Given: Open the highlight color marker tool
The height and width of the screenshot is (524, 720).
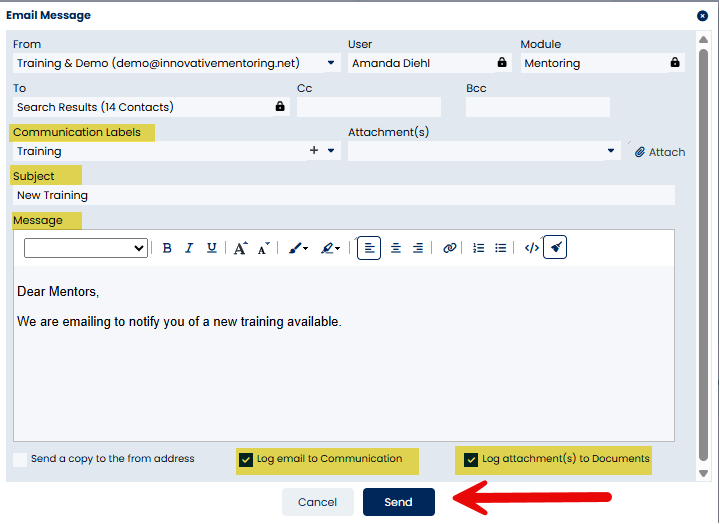Looking at the screenshot, I should (x=330, y=248).
